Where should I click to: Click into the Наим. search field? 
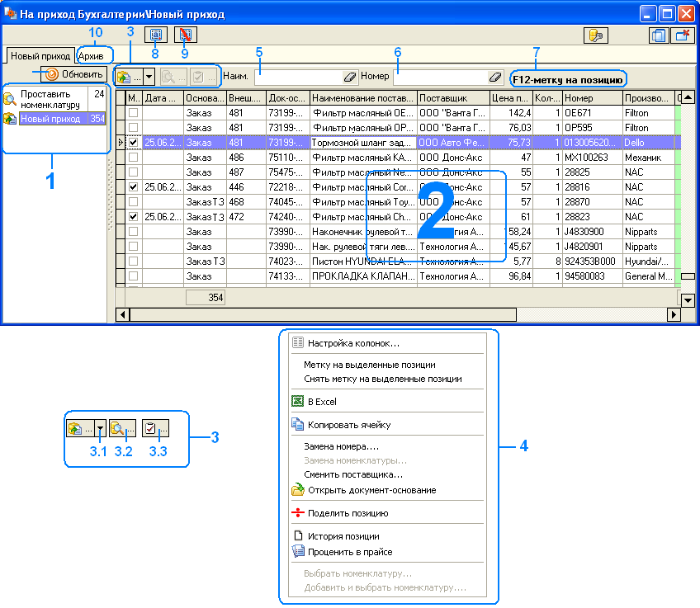(299, 78)
